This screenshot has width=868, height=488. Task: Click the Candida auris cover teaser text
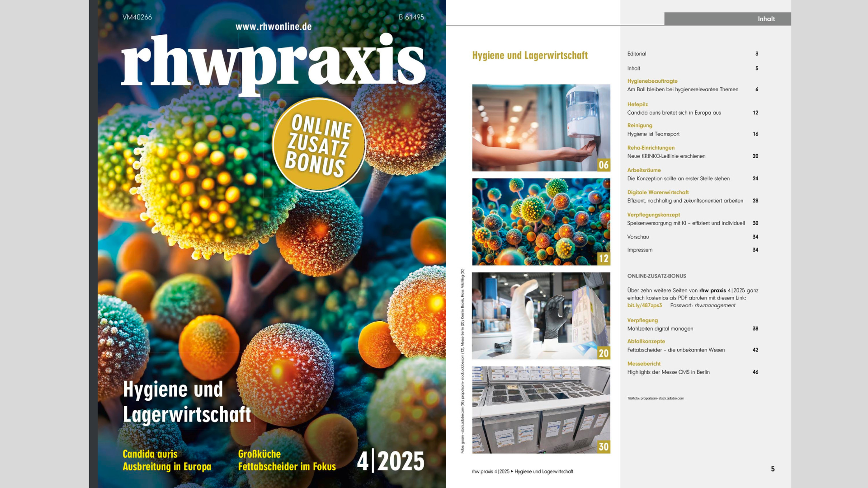click(167, 460)
